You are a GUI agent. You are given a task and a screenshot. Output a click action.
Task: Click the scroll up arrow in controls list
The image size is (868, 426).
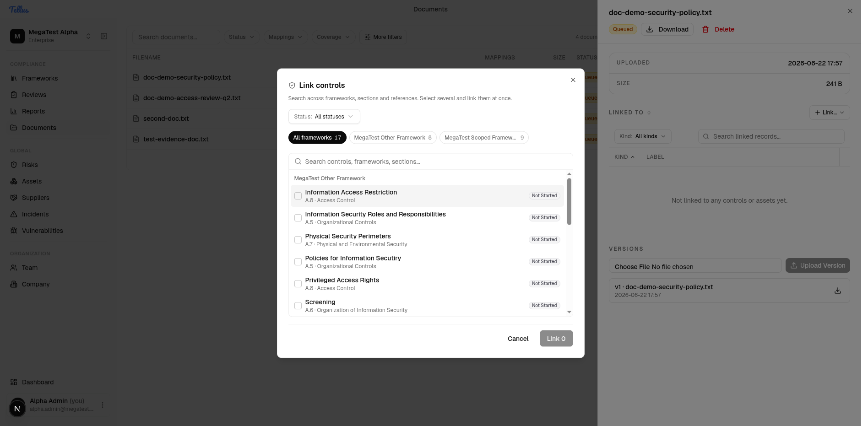click(569, 174)
